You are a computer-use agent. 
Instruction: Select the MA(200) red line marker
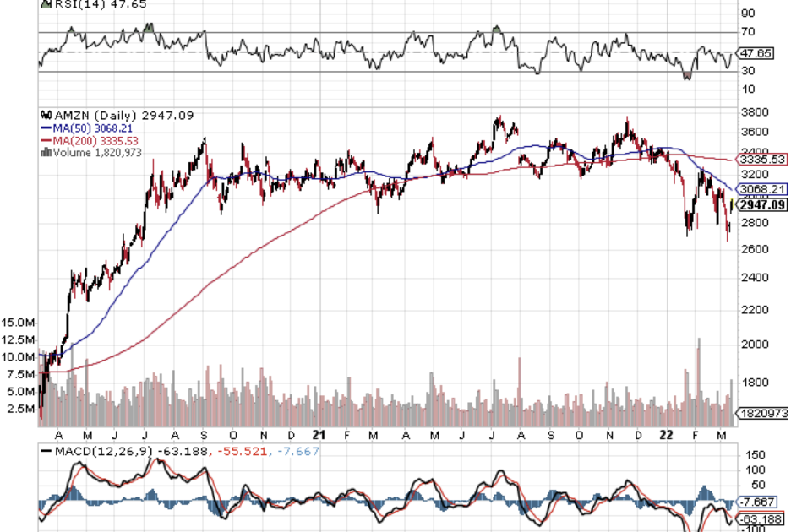46,140
